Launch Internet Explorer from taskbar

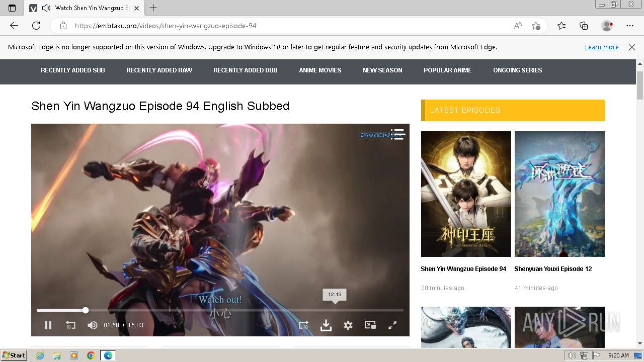coord(40,355)
